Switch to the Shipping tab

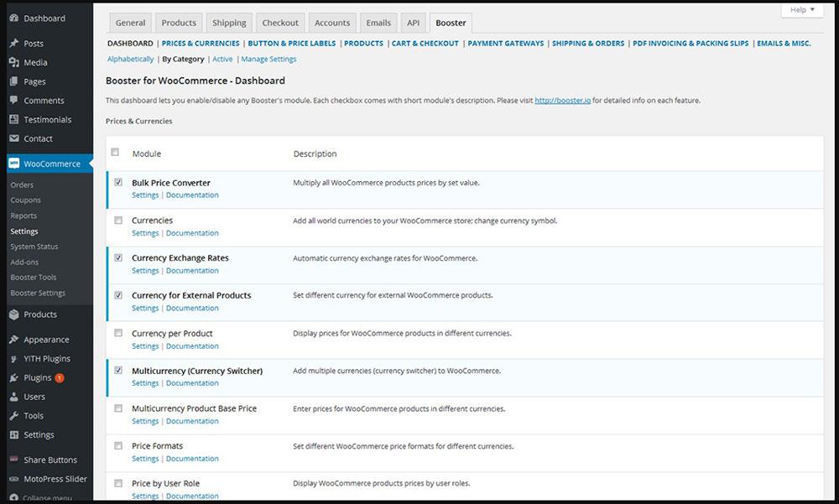click(229, 23)
